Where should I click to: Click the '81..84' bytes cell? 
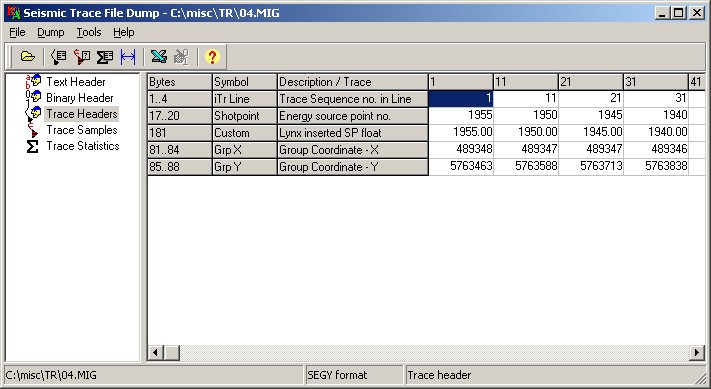tap(180, 150)
